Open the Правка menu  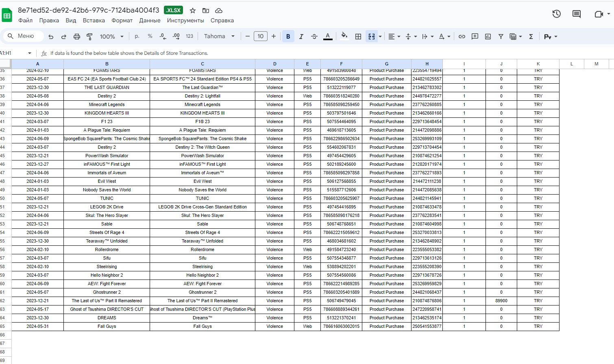point(49,20)
